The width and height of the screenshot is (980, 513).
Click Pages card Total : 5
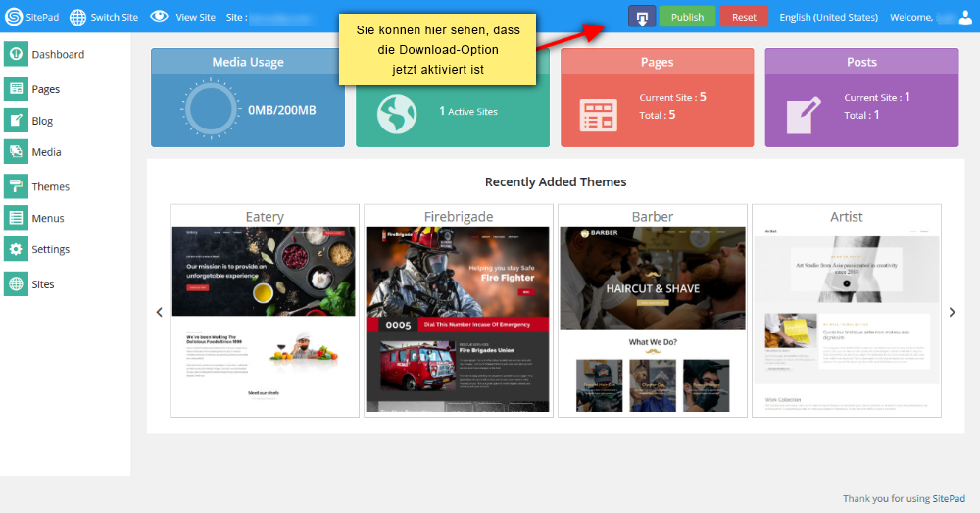[657, 115]
